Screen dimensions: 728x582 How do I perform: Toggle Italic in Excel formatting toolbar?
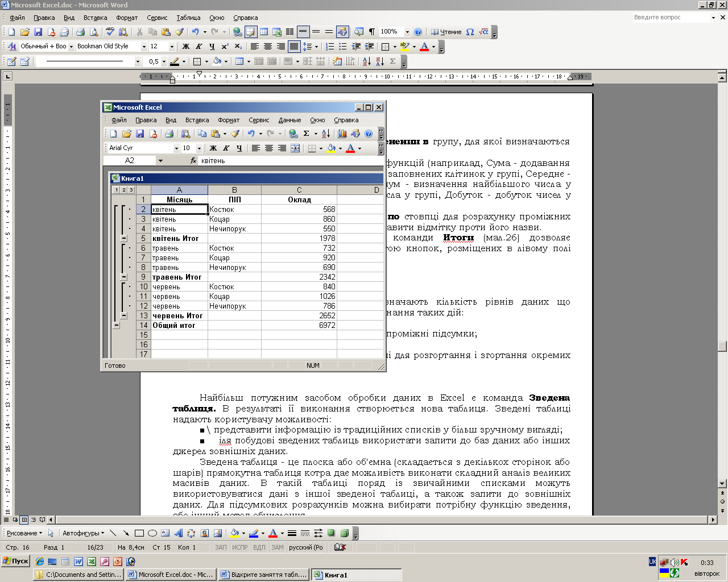pos(226,148)
